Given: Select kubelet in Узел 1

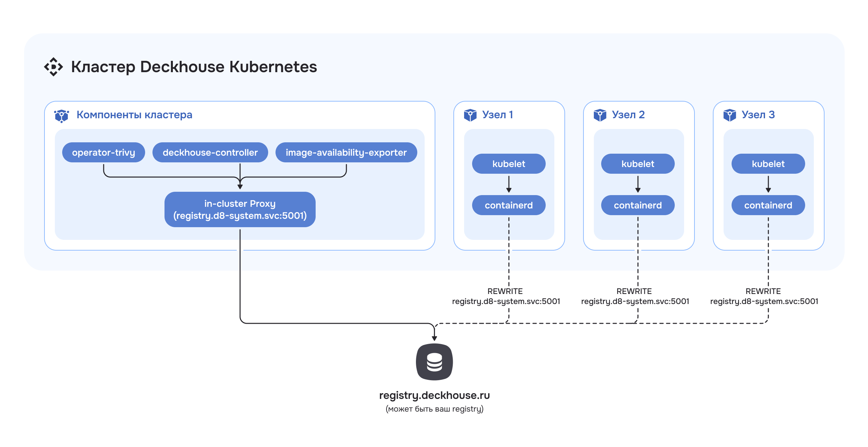Looking at the screenshot, I should click(509, 164).
